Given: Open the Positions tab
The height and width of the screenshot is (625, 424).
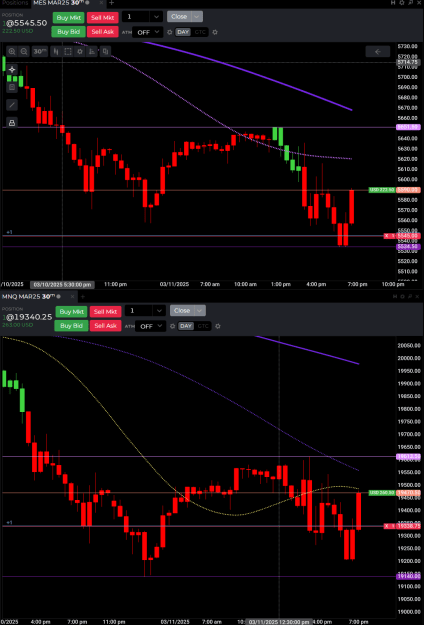Looking at the screenshot, I should 15,3.
